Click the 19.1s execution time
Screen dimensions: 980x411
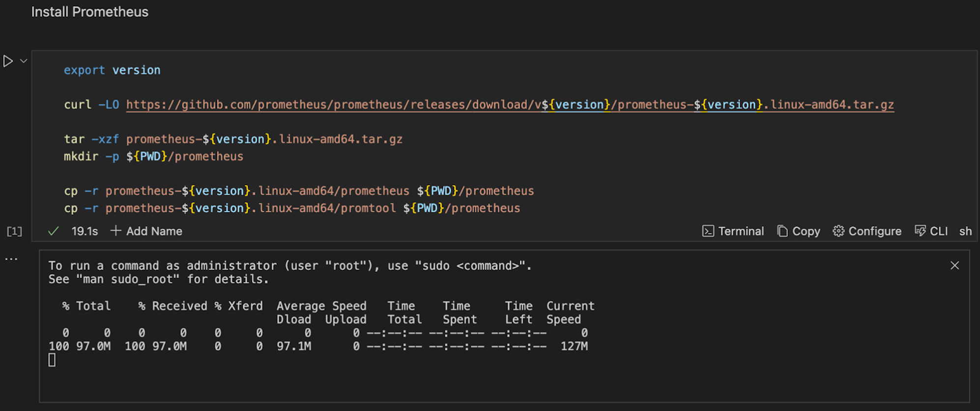point(85,231)
